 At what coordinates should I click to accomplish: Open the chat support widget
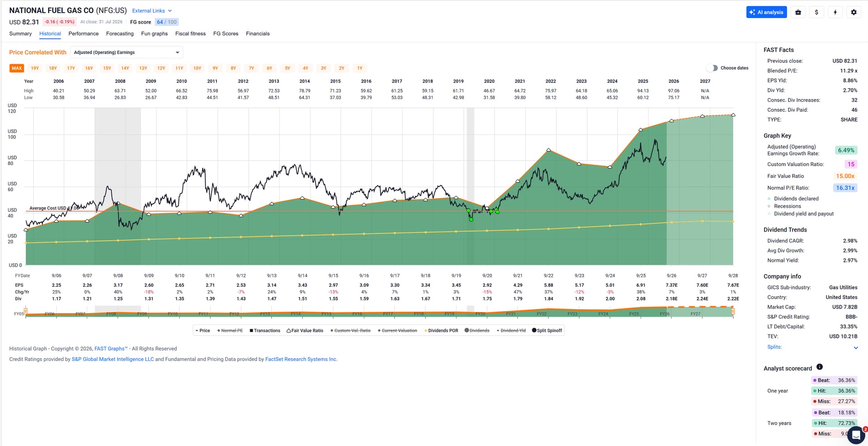tap(856, 435)
